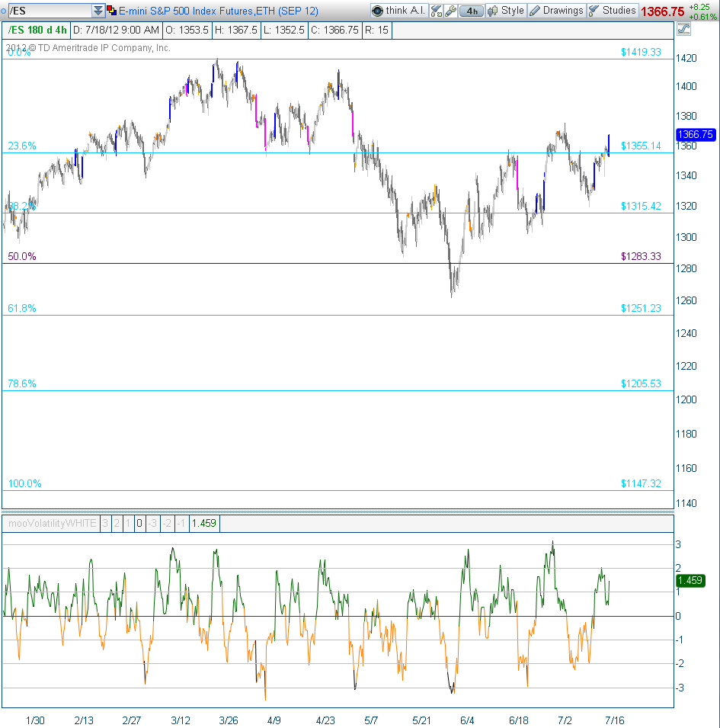This screenshot has width=720, height=728.
Task: Toggle plot 3 in the volatility study header
Action: pos(104,523)
